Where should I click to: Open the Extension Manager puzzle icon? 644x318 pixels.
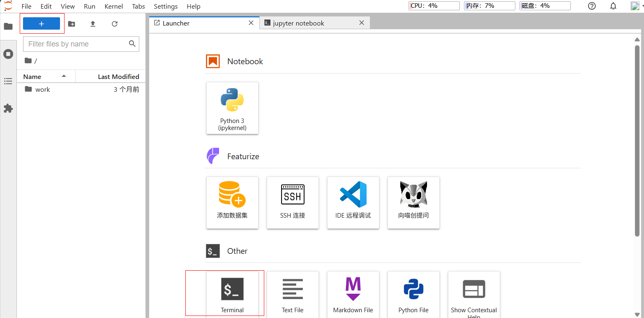click(8, 108)
